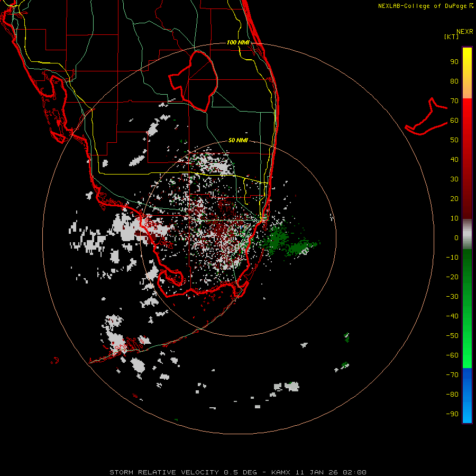Click the NEXR label above the scale
The height and width of the screenshot is (476, 476).
[464, 32]
